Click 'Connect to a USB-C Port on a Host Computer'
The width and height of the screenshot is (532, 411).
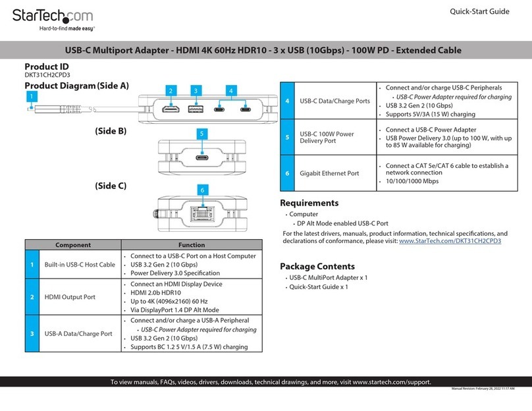pyautogui.click(x=193, y=256)
